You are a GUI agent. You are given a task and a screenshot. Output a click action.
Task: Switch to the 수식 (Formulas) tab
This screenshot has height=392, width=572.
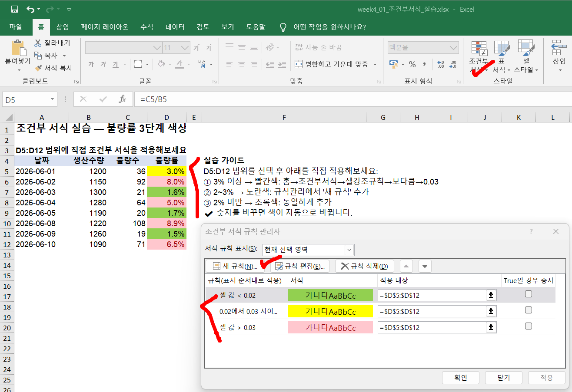coord(146,27)
